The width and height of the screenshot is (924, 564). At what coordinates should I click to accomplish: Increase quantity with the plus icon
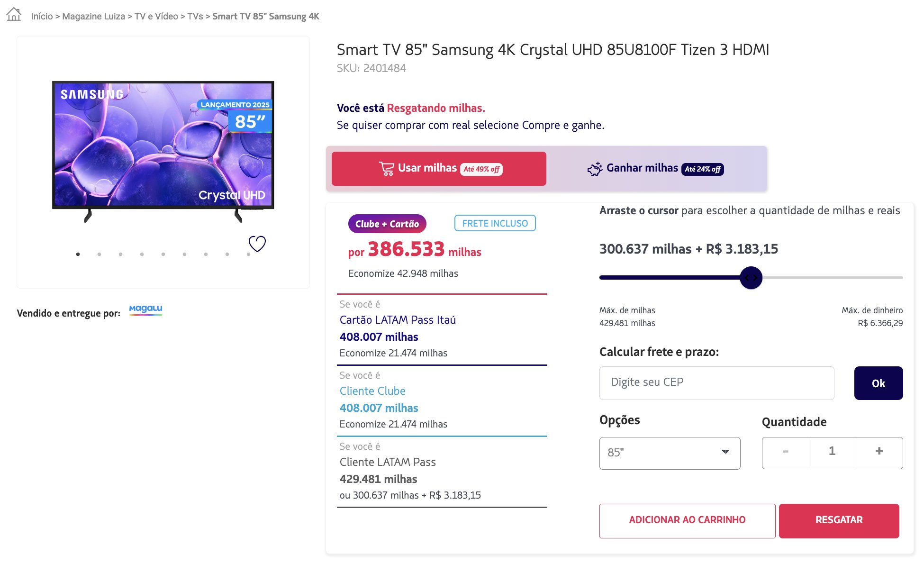[879, 452]
